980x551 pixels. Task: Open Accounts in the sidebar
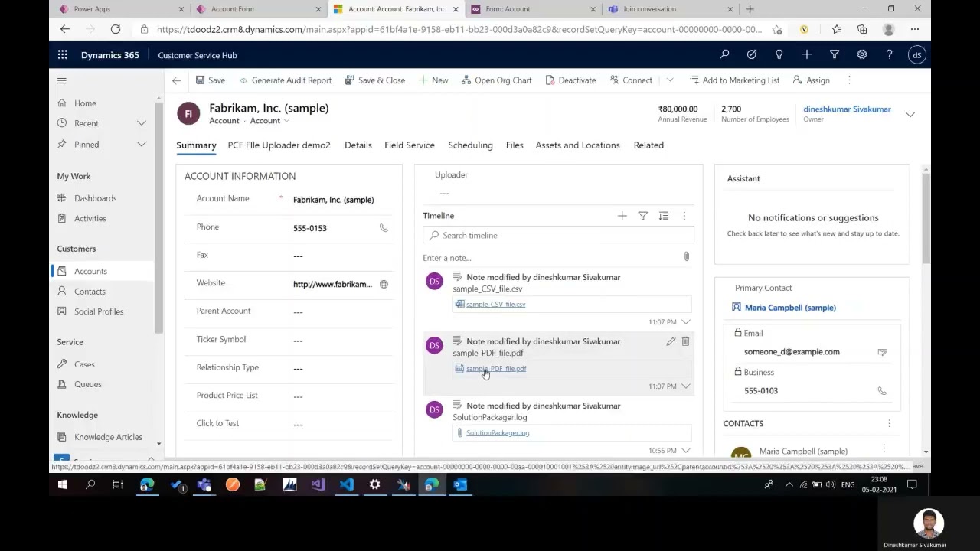click(90, 272)
